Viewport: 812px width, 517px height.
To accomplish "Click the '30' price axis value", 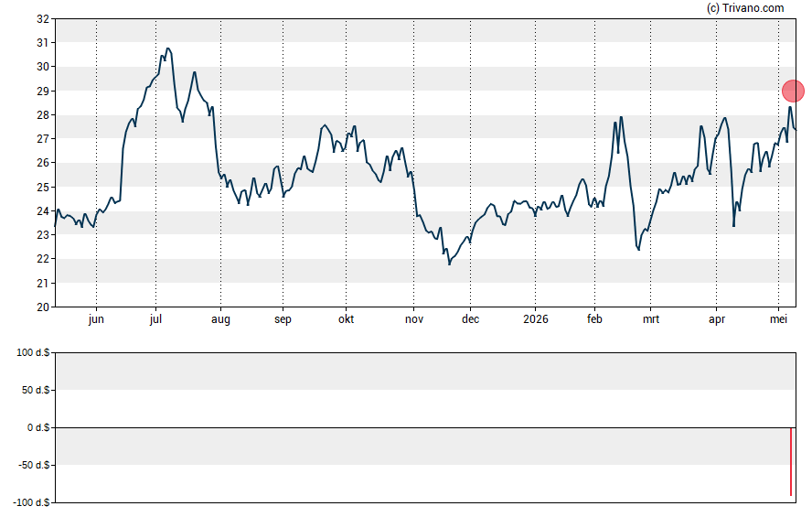I will point(43,67).
